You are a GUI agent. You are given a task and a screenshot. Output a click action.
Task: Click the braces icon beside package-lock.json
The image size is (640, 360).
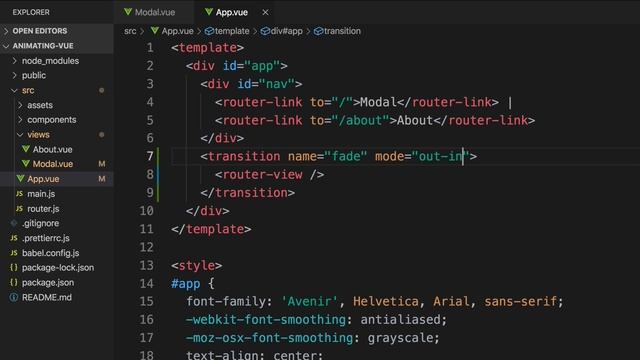pos(14,268)
